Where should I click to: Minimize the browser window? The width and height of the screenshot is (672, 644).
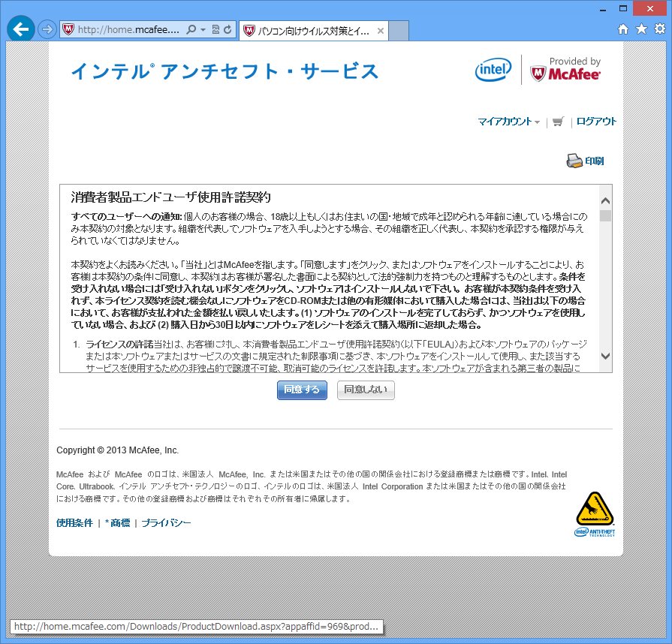click(x=603, y=9)
